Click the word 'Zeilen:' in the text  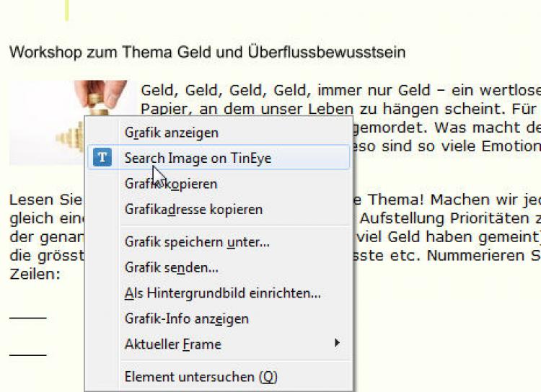33,275
